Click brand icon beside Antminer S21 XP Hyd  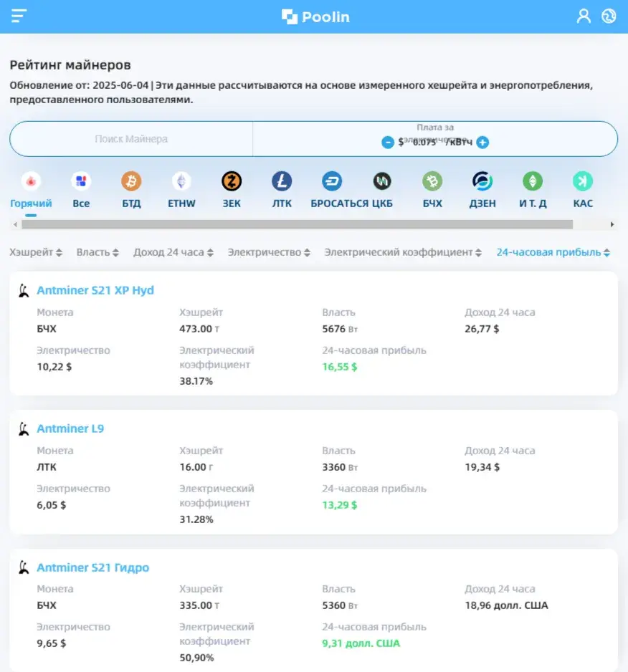24,291
